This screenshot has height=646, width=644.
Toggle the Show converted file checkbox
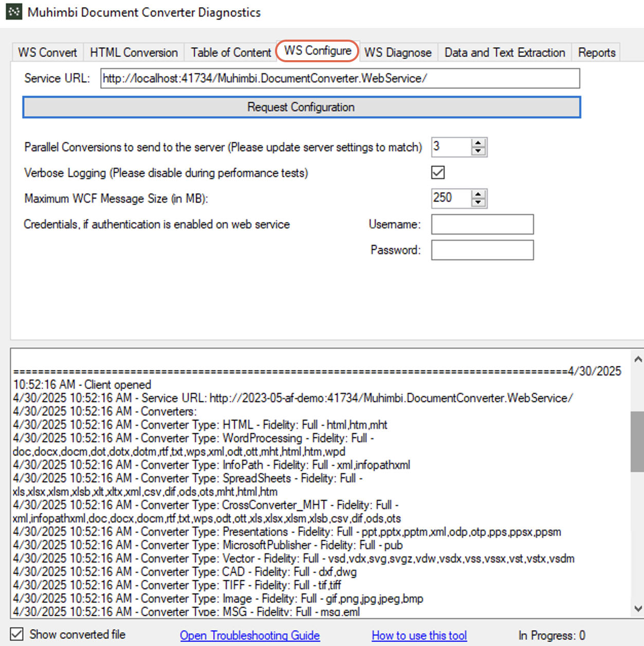click(16, 634)
